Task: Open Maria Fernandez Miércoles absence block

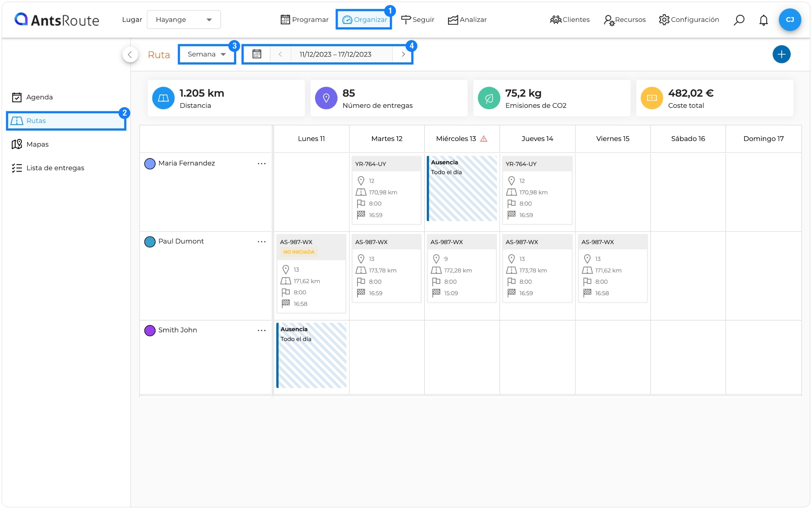Action: [x=462, y=188]
